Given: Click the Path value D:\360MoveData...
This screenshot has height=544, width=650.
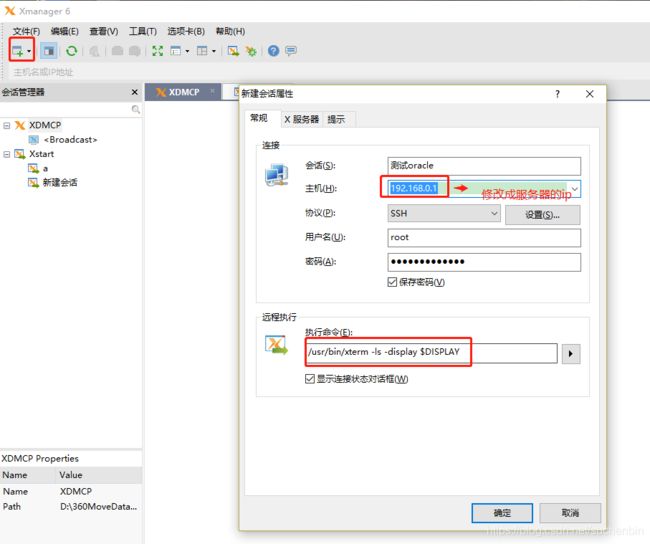Looking at the screenshot, I should [98, 507].
